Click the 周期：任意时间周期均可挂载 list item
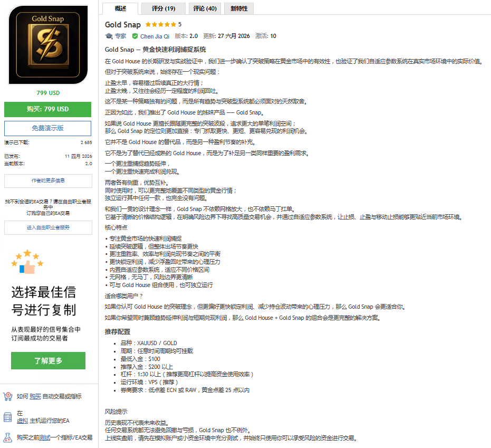The height and width of the screenshot is (448, 491). tap(157, 351)
